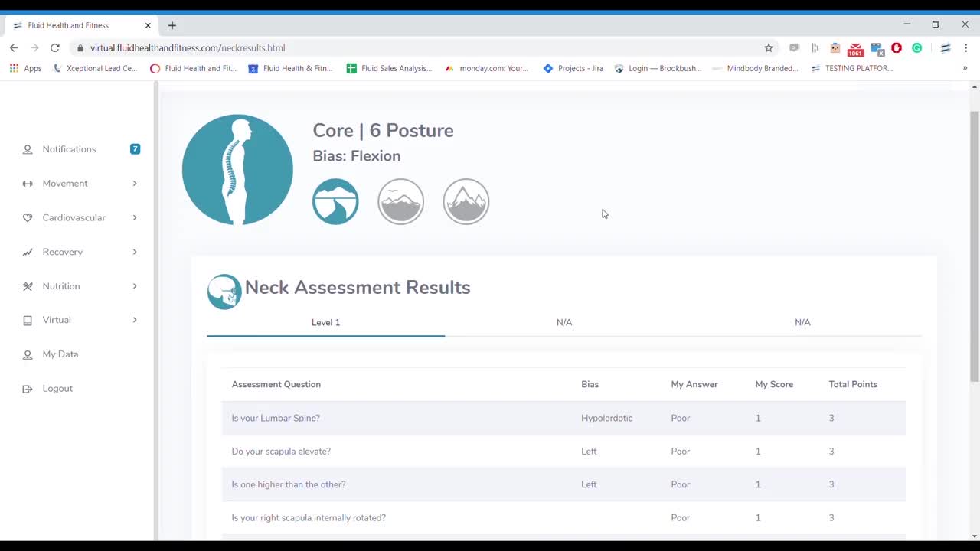980x551 pixels.
Task: Click the Logout arrow icon
Action: (28, 389)
